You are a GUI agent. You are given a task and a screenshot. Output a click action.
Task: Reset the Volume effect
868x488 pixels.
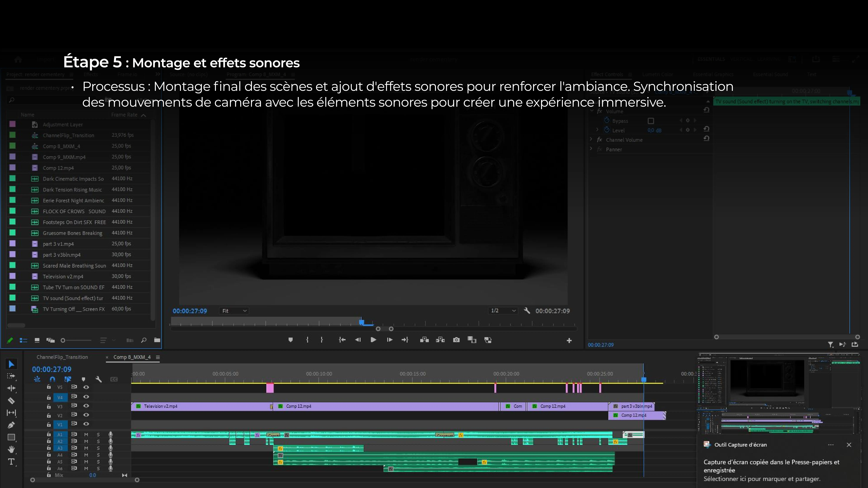pyautogui.click(x=707, y=110)
